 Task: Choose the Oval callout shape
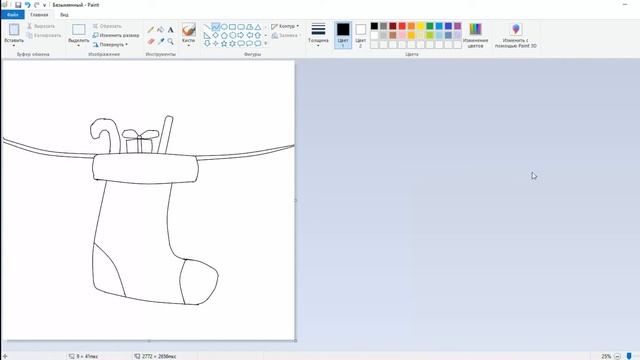click(x=249, y=43)
